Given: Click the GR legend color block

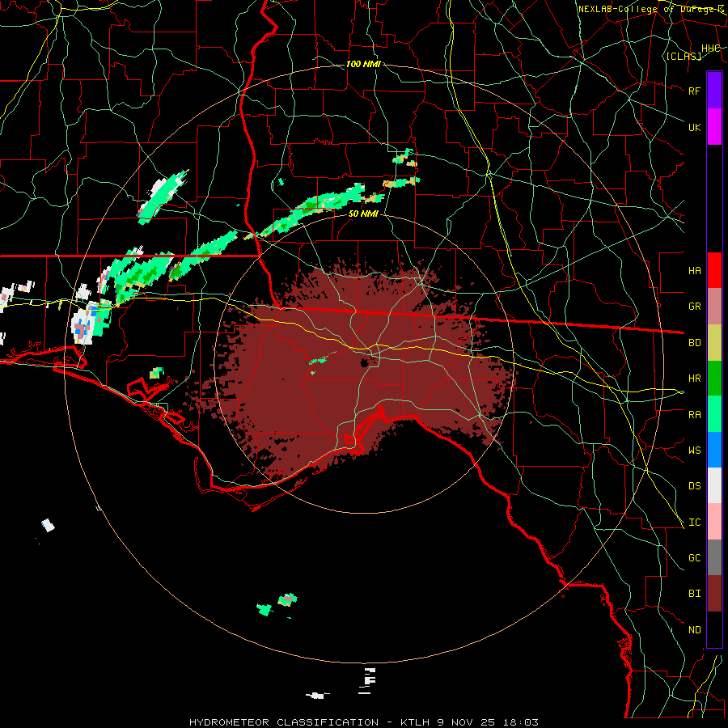Looking at the screenshot, I should 714,307.
